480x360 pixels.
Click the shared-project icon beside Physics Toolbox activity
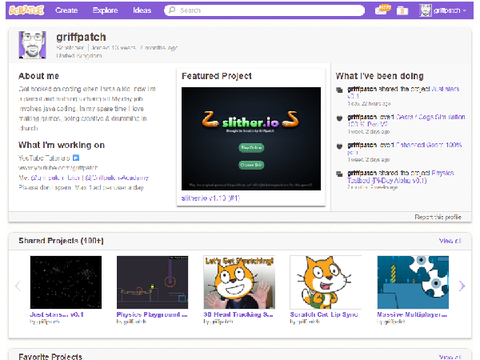[x=339, y=174]
